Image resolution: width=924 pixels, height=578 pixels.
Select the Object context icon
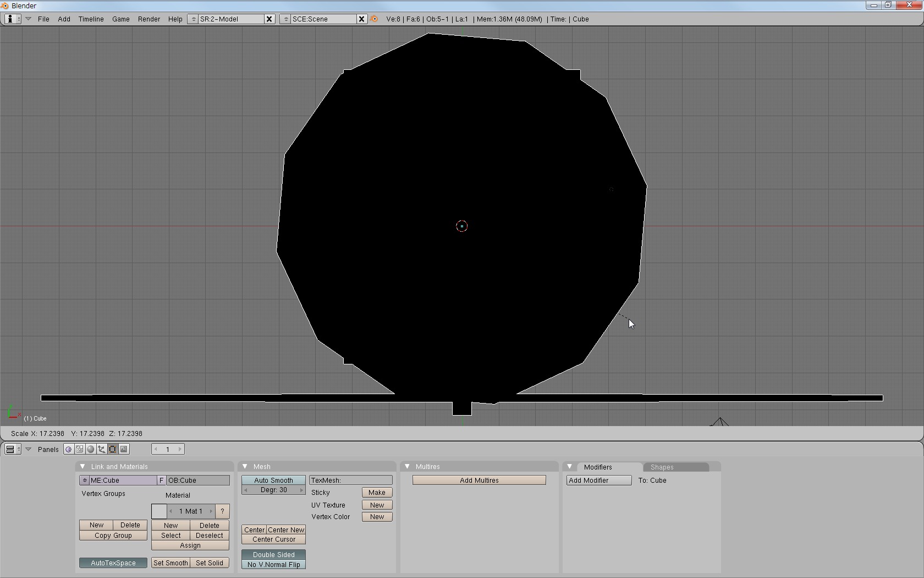click(102, 449)
